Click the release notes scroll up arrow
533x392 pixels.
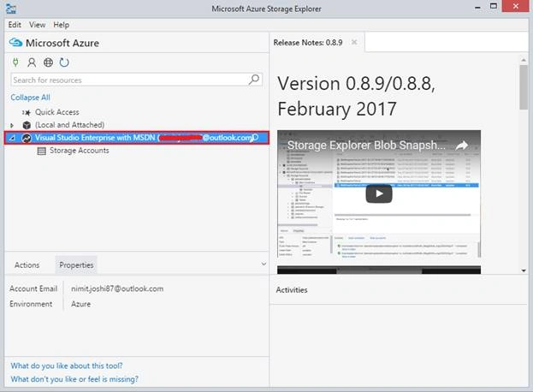(x=524, y=60)
